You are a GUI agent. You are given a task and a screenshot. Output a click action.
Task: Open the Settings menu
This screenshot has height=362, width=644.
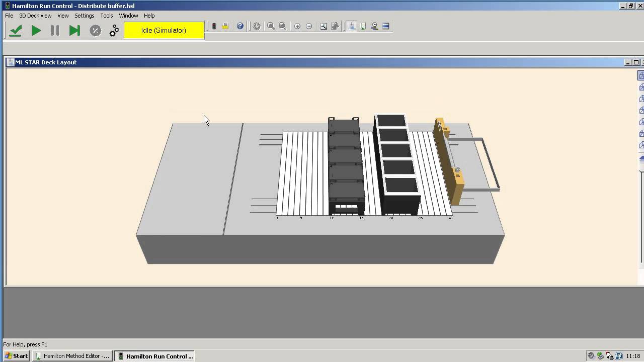(84, 16)
